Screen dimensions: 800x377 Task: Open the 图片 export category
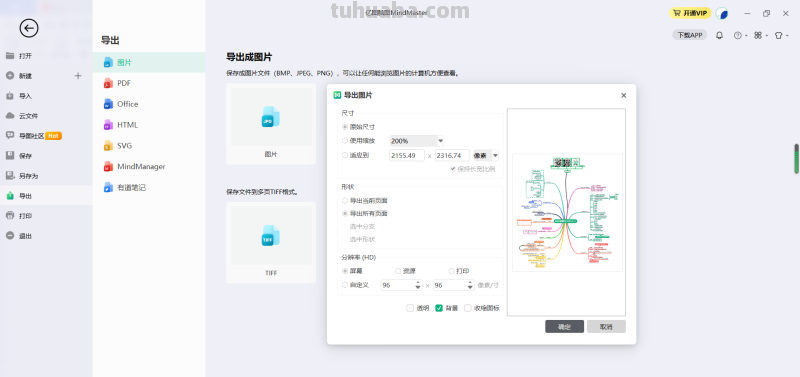click(149, 62)
